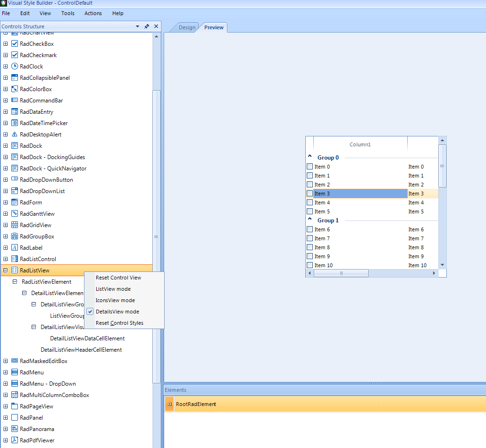Image resolution: width=486 pixels, height=448 pixels.
Task: Click the RadListView icon
Action: pyautogui.click(x=15, y=270)
